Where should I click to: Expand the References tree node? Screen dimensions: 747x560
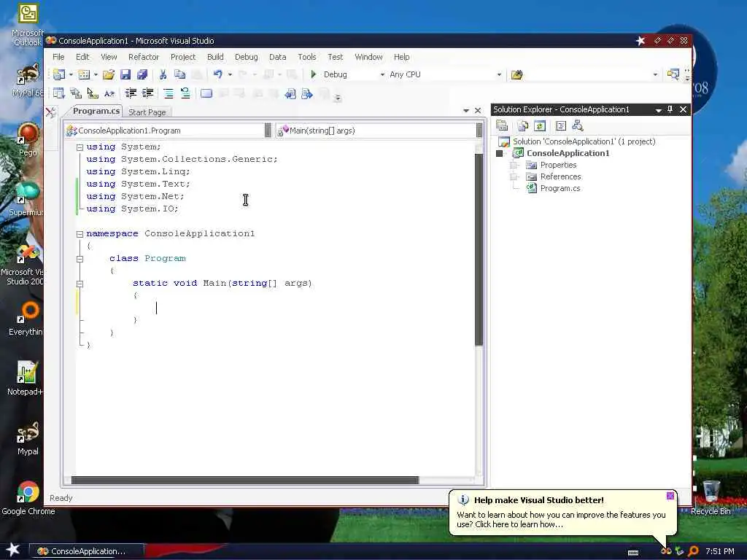(x=514, y=176)
